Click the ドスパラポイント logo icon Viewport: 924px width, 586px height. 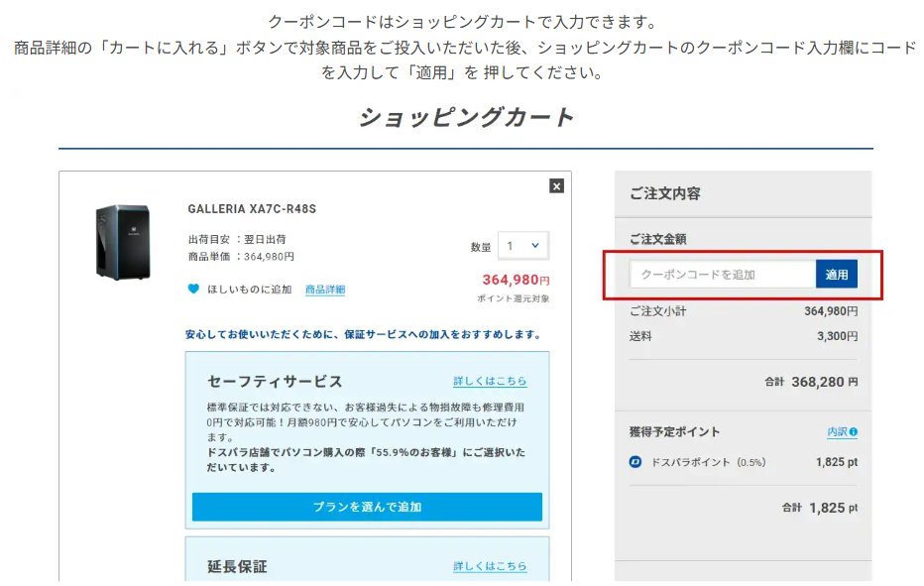(x=635, y=462)
